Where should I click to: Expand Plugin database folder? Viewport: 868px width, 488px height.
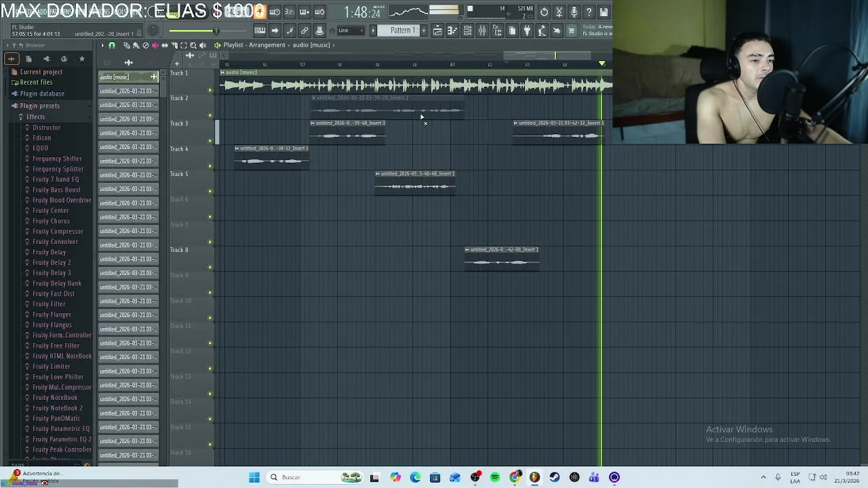(42, 94)
